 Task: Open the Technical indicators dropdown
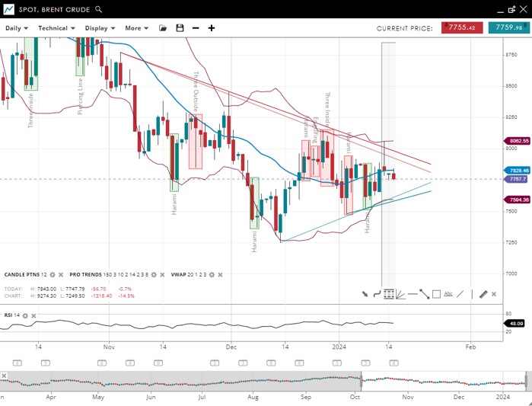pos(57,28)
